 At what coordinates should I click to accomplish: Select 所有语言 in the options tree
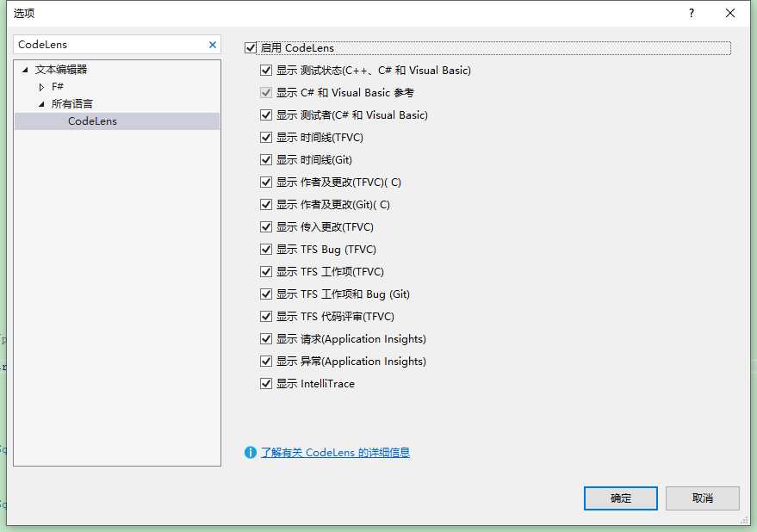pyautogui.click(x=72, y=104)
